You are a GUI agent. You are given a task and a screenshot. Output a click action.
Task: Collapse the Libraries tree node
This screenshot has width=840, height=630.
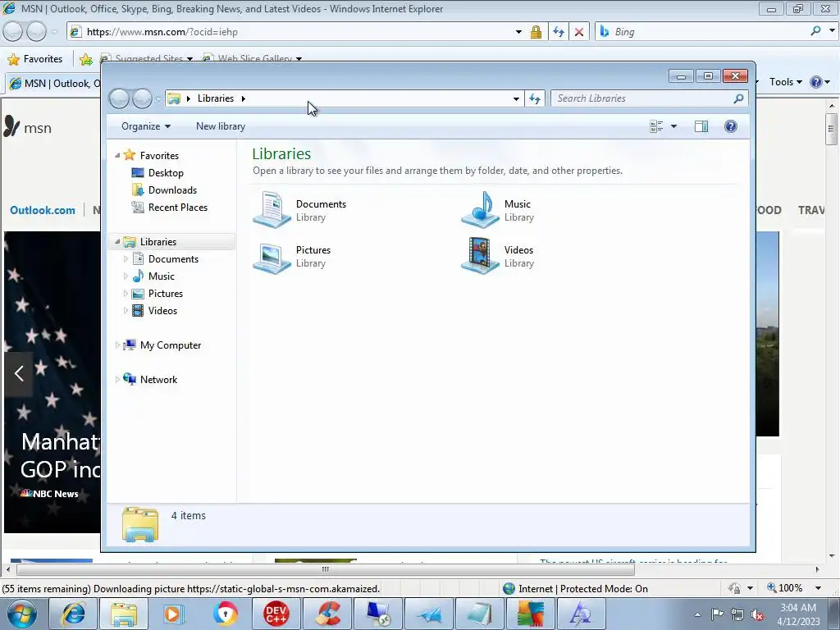[x=117, y=242]
